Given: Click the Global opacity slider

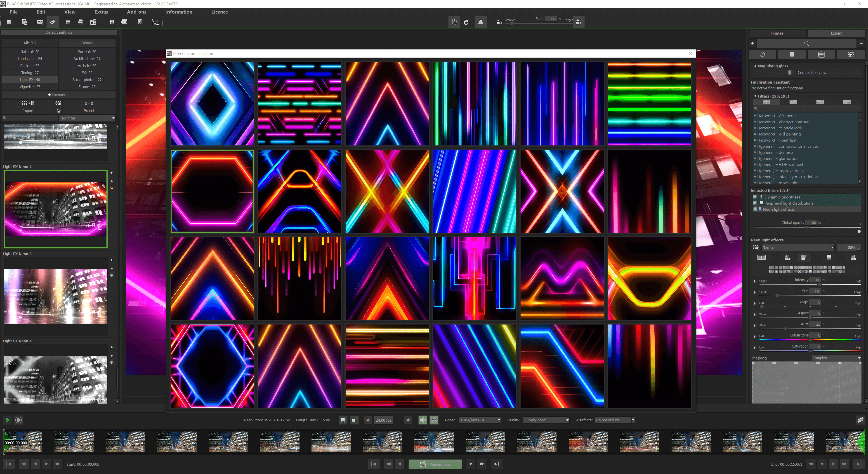Looking at the screenshot, I should (x=807, y=228).
